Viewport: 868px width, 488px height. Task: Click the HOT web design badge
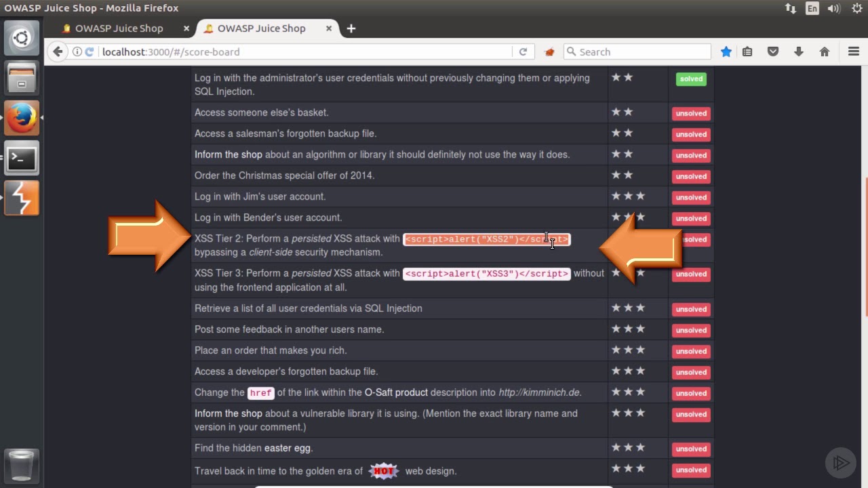(x=384, y=470)
